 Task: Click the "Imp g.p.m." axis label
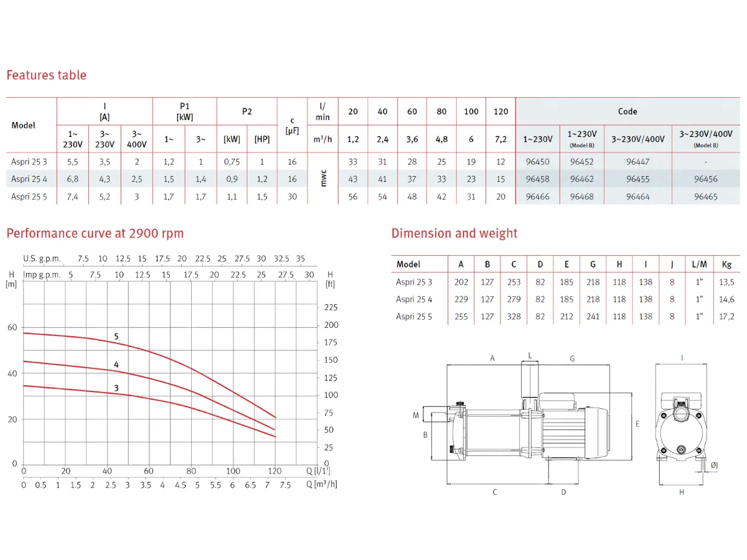pos(42,274)
